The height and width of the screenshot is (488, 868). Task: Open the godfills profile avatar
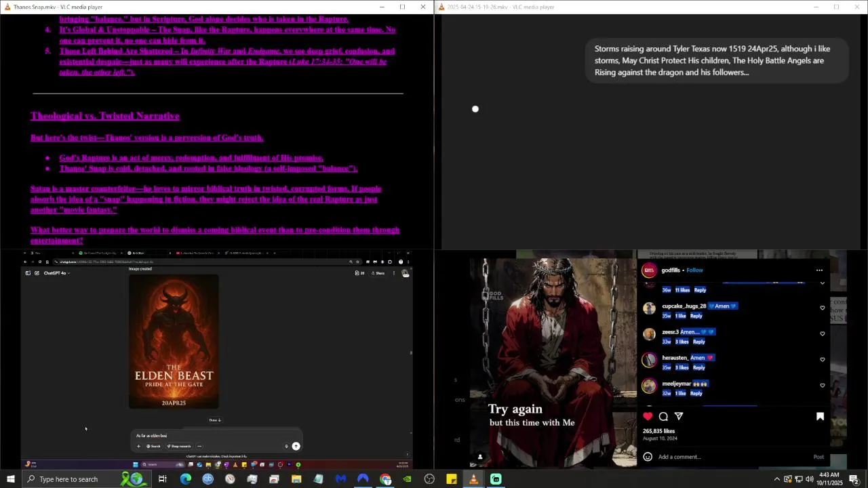(x=649, y=270)
